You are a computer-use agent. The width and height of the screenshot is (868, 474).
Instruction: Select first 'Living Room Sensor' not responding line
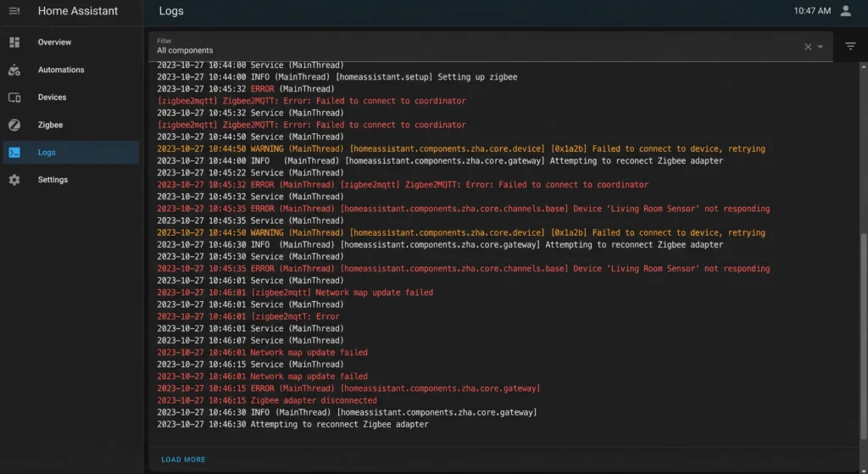coord(464,209)
